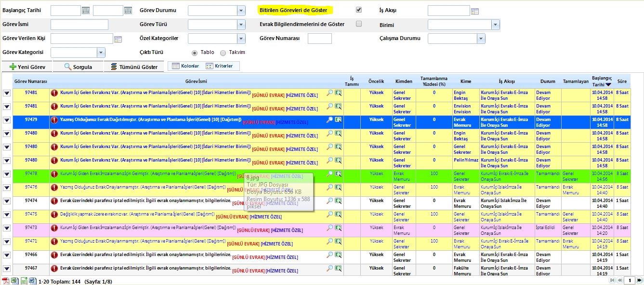Export the task list to Excel

(x=14, y=281)
